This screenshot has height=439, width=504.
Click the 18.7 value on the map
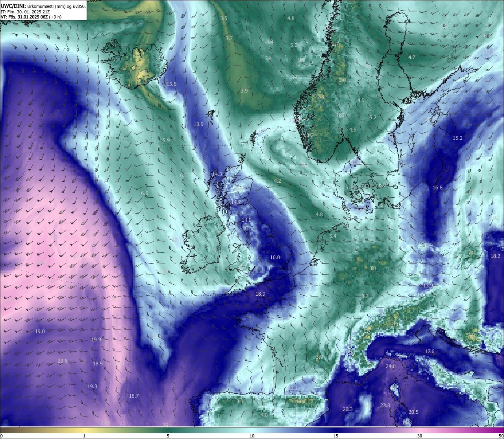[134, 396]
